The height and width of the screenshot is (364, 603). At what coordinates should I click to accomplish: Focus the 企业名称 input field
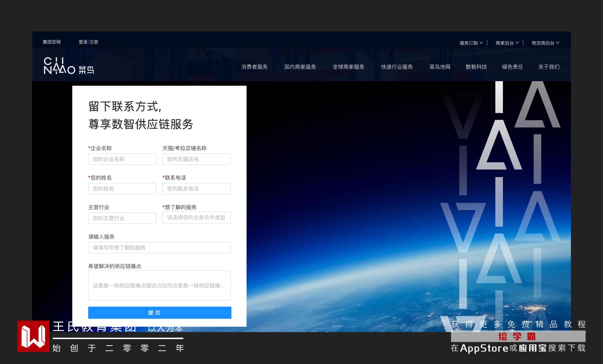[x=122, y=159]
